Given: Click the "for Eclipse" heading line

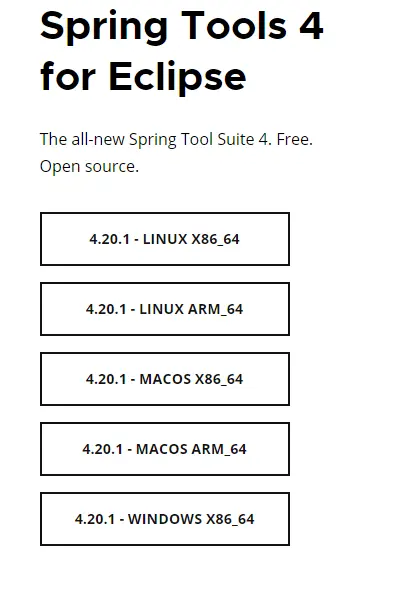Looking at the screenshot, I should coord(143,77).
